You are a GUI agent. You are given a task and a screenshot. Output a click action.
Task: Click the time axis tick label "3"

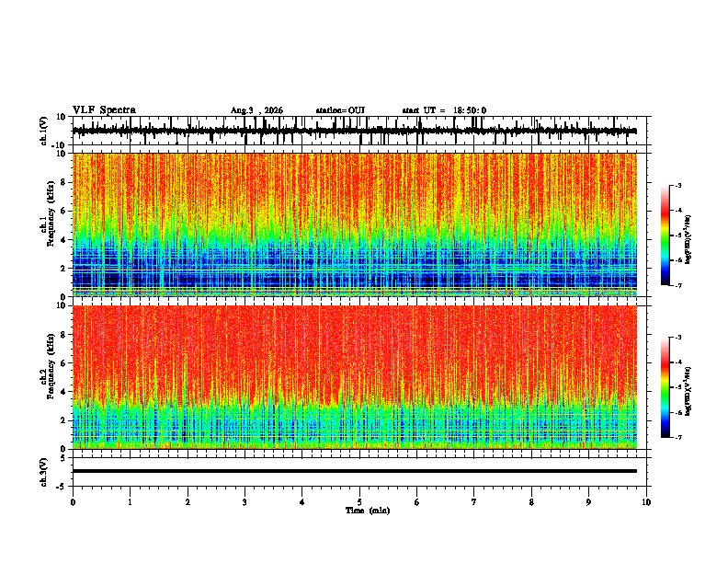[x=245, y=502]
